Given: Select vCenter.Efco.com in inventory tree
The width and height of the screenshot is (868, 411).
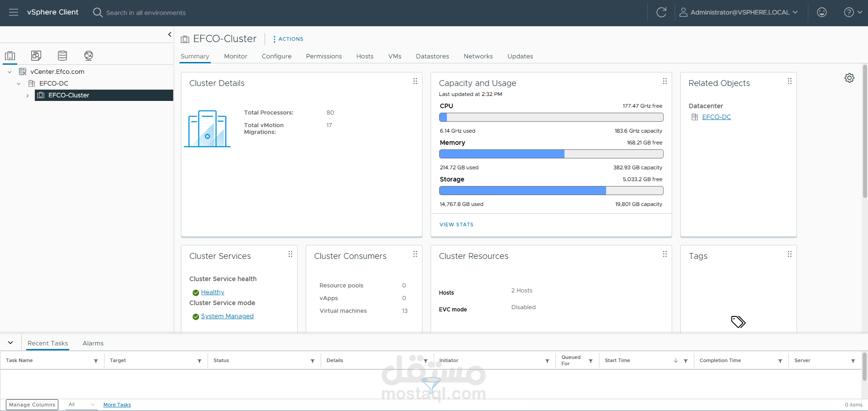Looking at the screenshot, I should coord(57,72).
